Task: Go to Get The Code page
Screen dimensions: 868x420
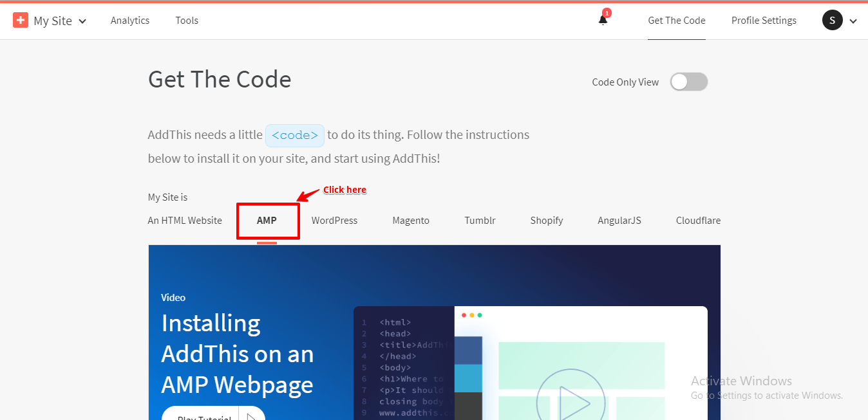Action: [x=677, y=21]
